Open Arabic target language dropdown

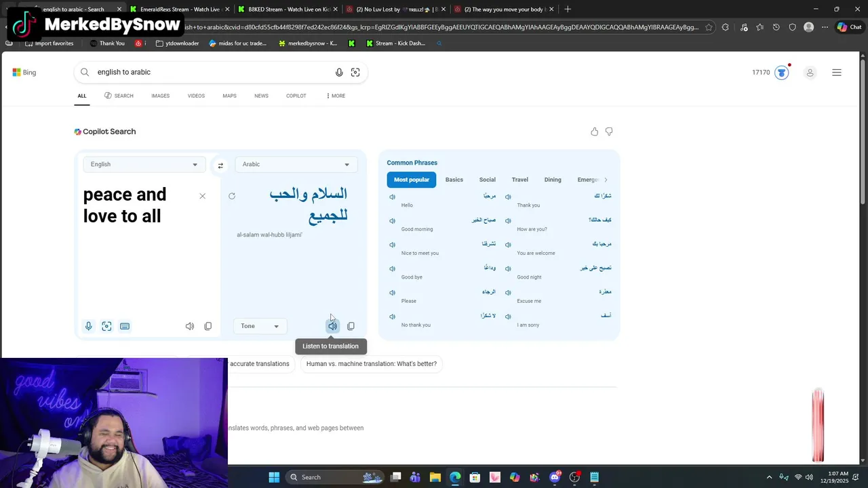296,164
